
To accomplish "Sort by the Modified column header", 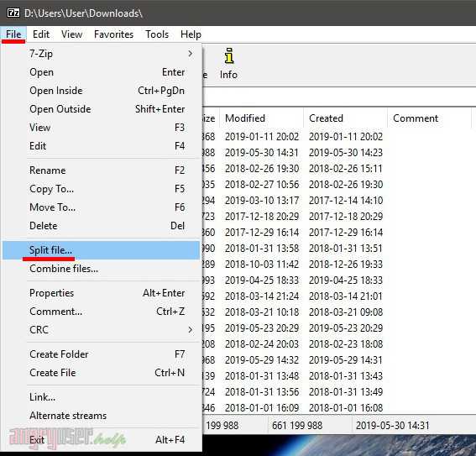I will [262, 118].
